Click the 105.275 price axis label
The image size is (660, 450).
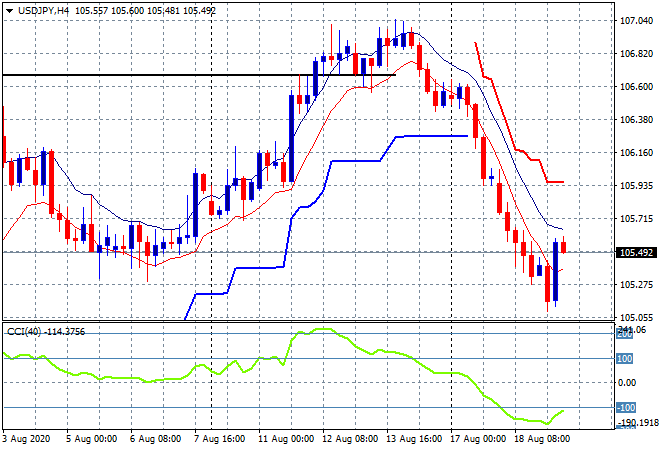[636, 285]
